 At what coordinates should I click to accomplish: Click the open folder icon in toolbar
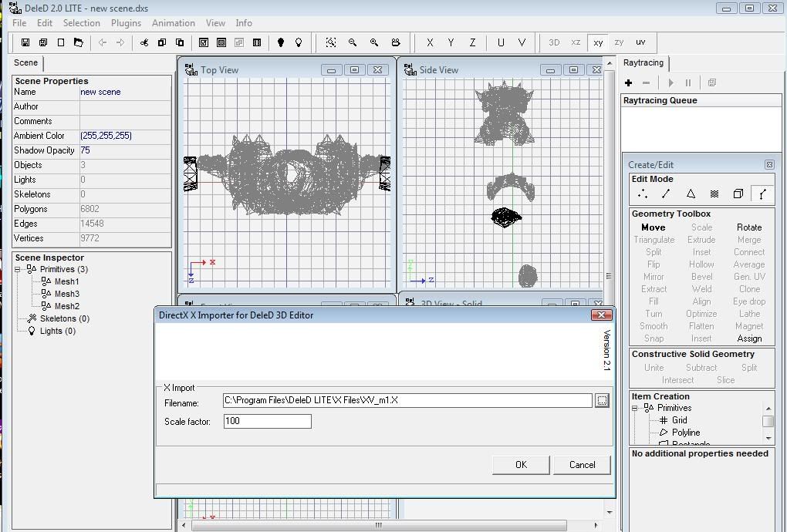78,42
